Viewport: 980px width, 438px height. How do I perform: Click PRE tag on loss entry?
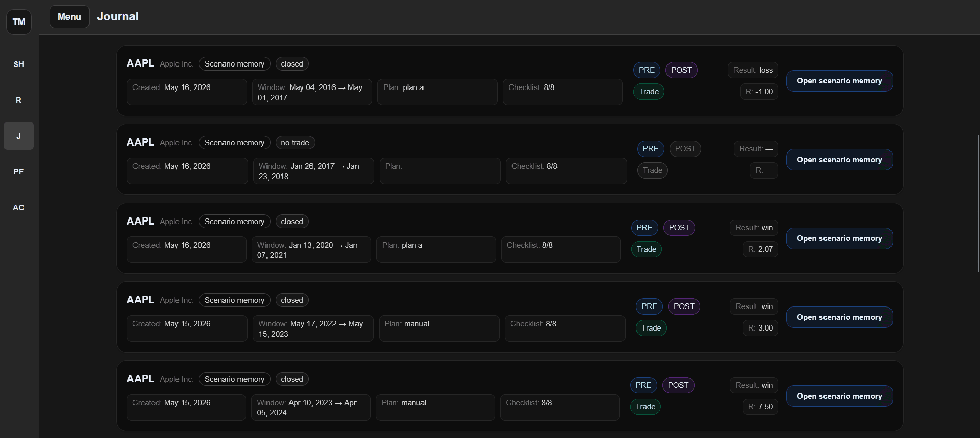point(647,70)
